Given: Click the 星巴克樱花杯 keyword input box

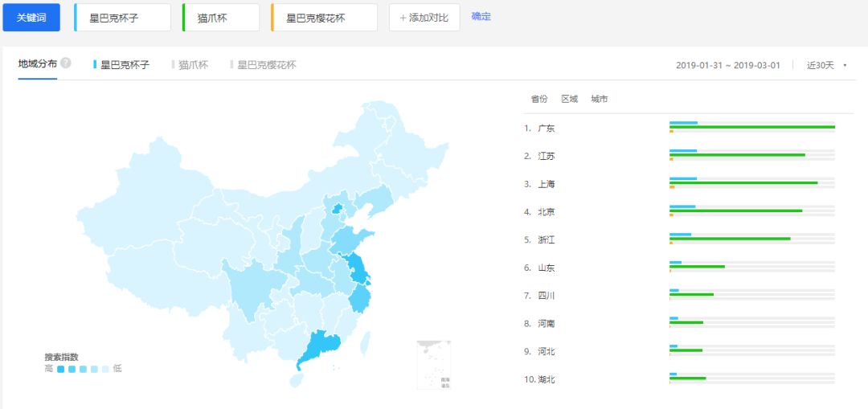Looking at the screenshot, I should [325, 18].
